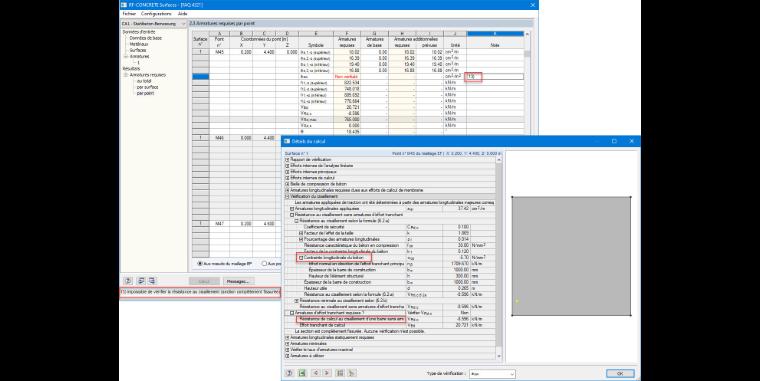Go to next point arrow in details dialog
The width and height of the screenshot is (760, 381).
(x=326, y=373)
